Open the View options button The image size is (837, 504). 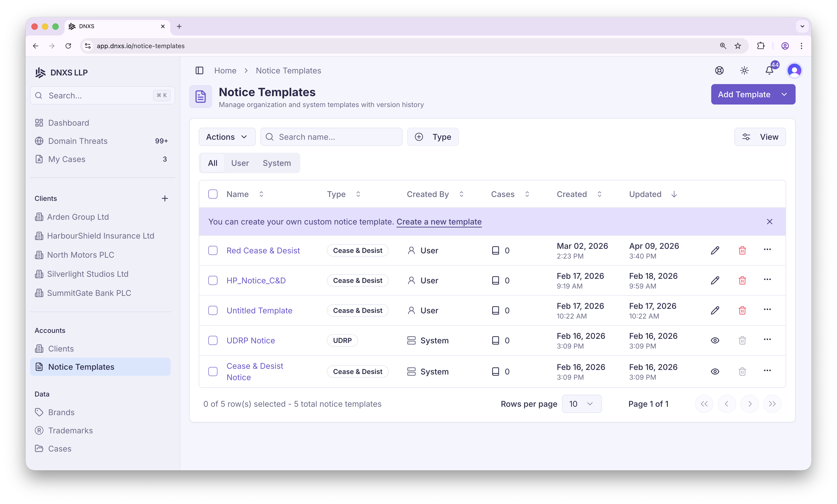tap(760, 137)
